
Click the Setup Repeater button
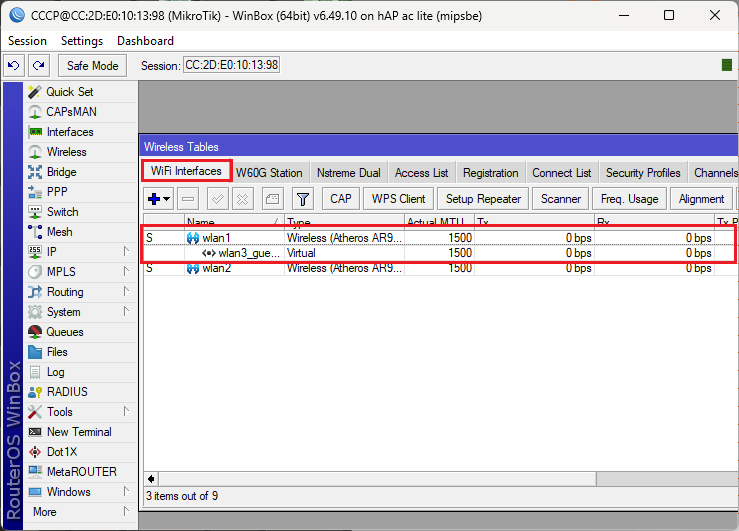click(483, 199)
